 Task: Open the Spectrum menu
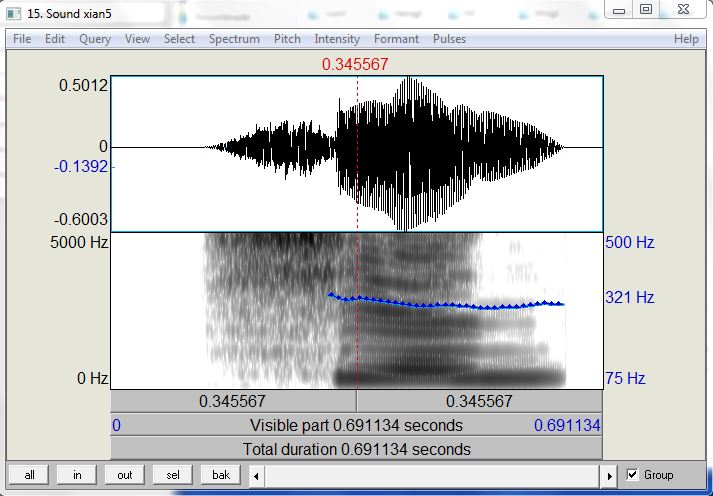pos(234,39)
